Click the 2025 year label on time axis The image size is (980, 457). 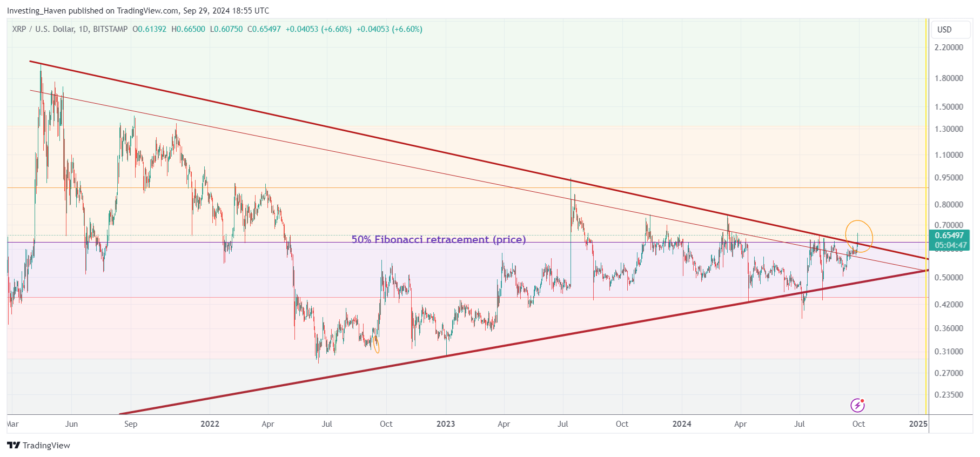[x=918, y=424]
